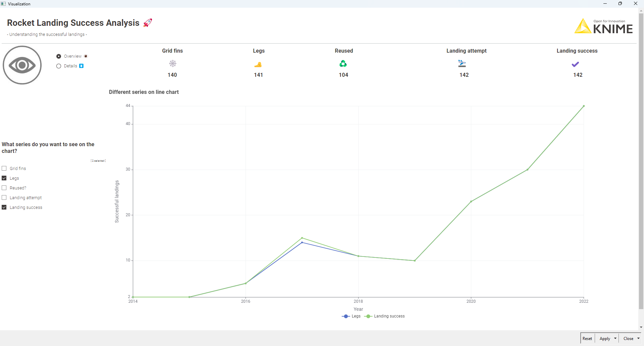Image resolution: width=644 pixels, height=346 pixels.
Task: Click the 'Successful landings' y-axis label
Action: [117, 201]
